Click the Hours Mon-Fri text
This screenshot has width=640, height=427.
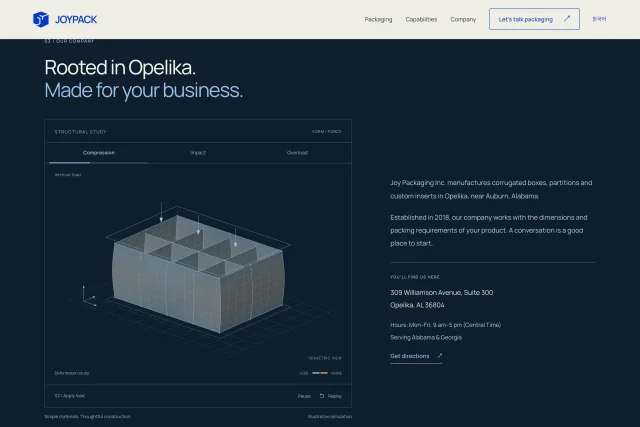pyautogui.click(x=445, y=325)
